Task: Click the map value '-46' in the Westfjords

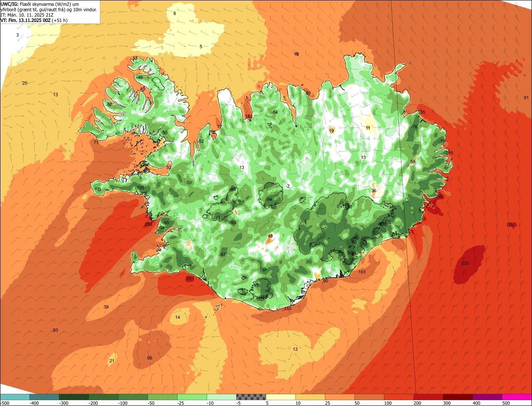Action: pyautogui.click(x=140, y=78)
